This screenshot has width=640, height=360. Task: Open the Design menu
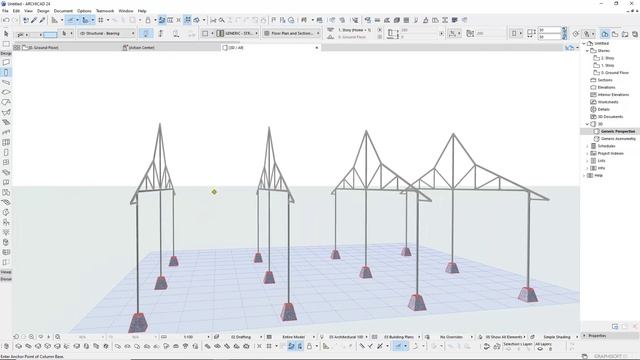click(x=43, y=11)
